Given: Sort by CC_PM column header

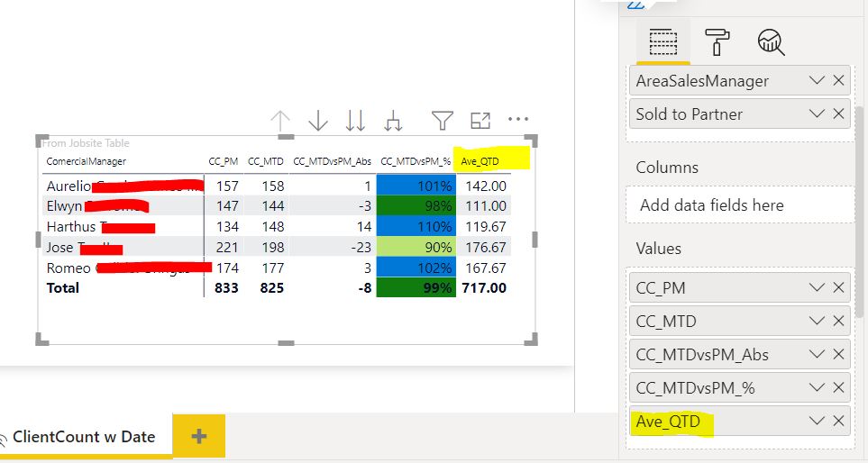Looking at the screenshot, I should pos(224,161).
